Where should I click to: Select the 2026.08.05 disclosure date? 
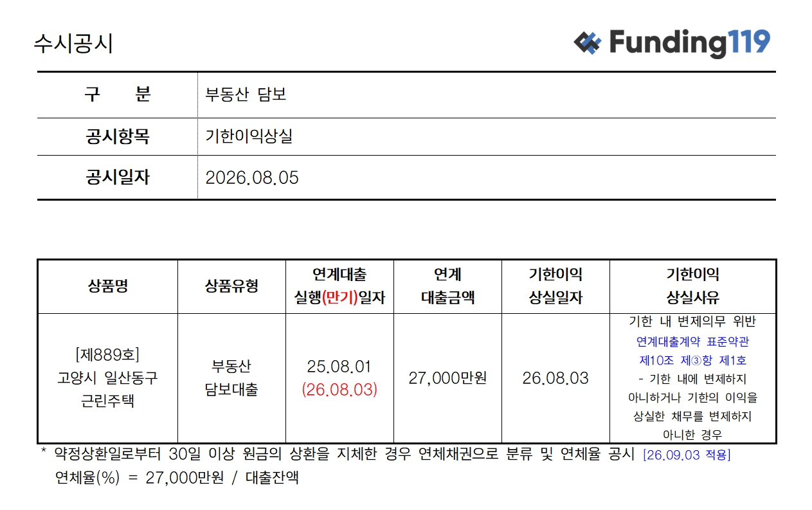252,178
